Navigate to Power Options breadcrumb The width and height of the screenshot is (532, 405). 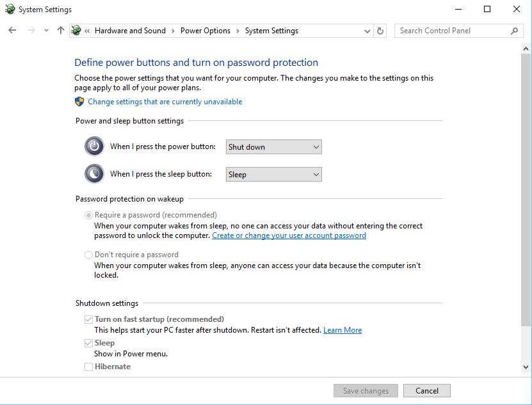click(205, 30)
